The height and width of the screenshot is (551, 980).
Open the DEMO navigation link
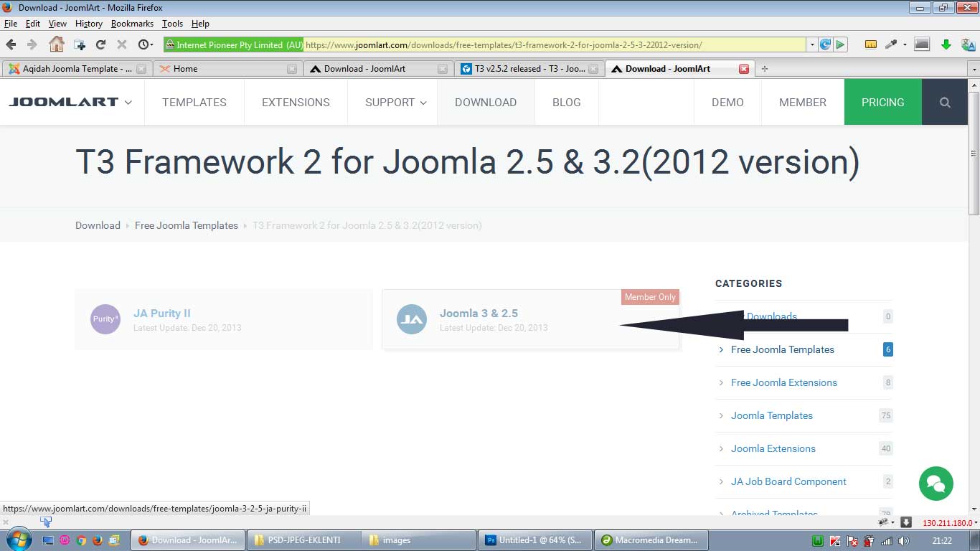[727, 102]
